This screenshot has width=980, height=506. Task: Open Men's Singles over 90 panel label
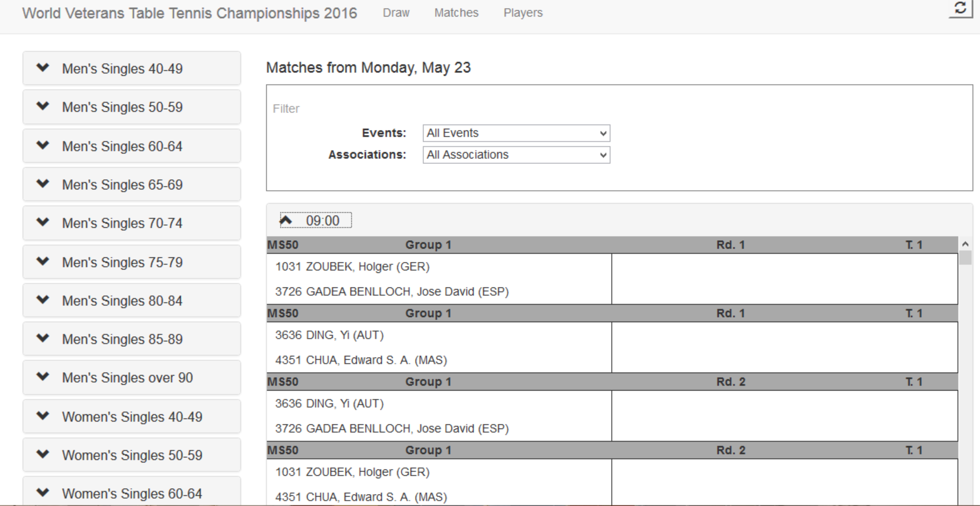pos(127,378)
